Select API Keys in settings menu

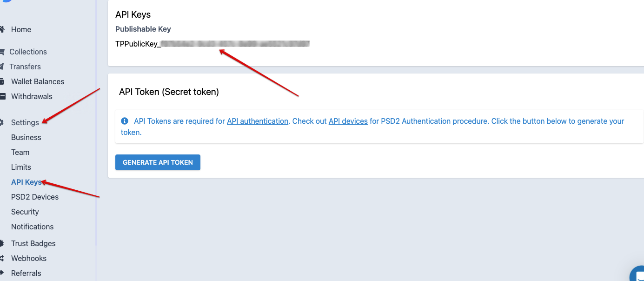coord(27,182)
